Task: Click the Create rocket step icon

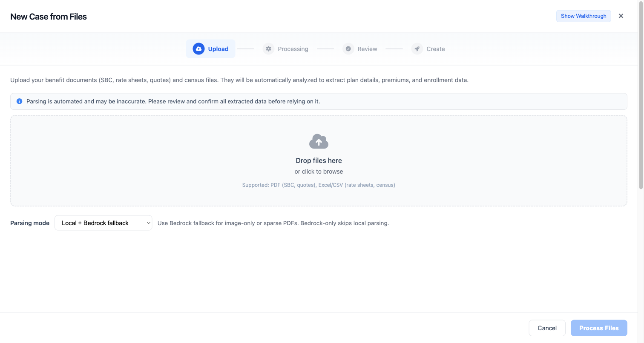Action: (417, 49)
